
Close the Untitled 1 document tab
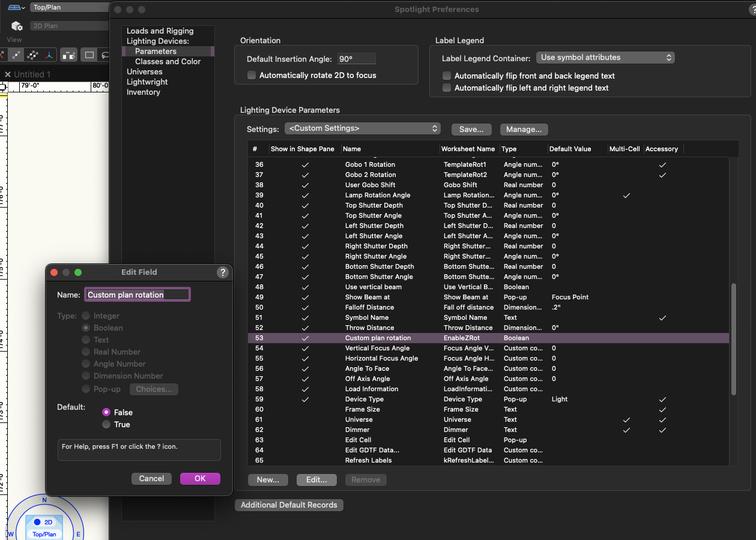[x=8, y=74]
